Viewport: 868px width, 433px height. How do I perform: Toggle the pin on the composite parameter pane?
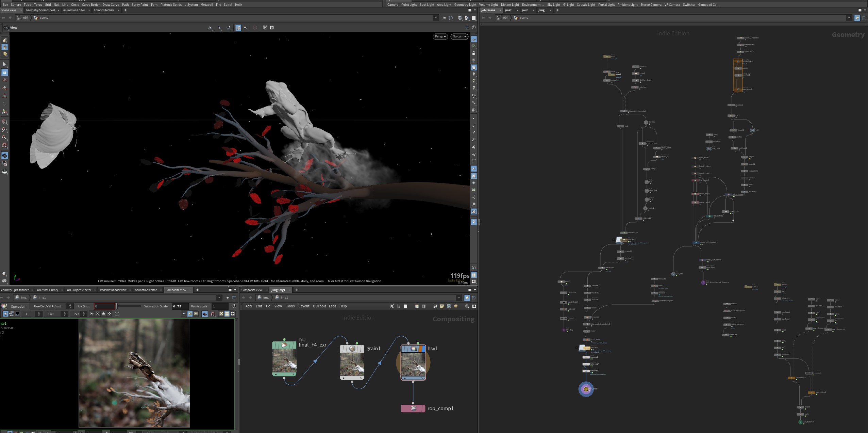(227, 298)
